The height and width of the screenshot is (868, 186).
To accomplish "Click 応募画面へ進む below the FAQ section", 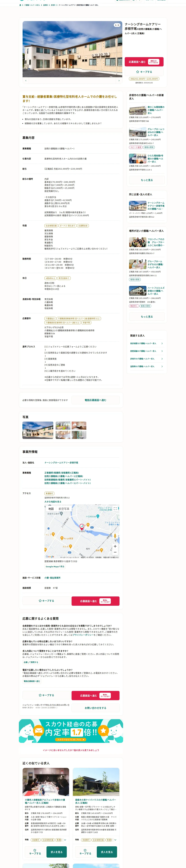I will click(95, 695).
